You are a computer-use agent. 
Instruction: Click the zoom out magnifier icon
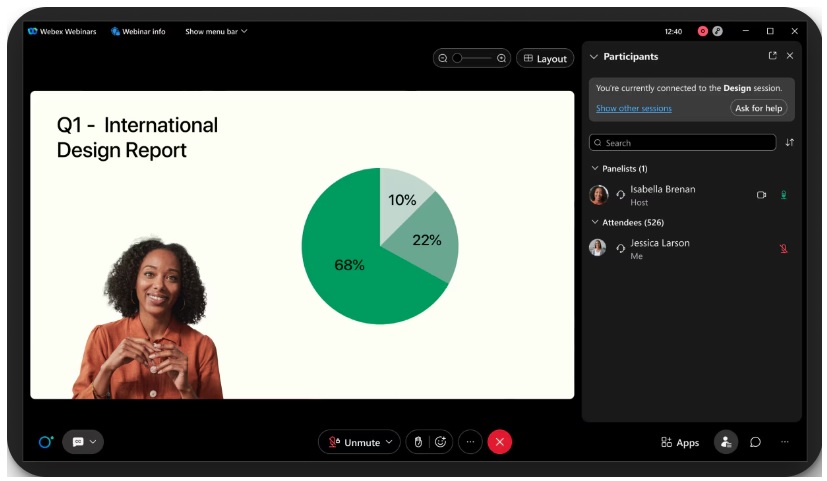coord(443,59)
